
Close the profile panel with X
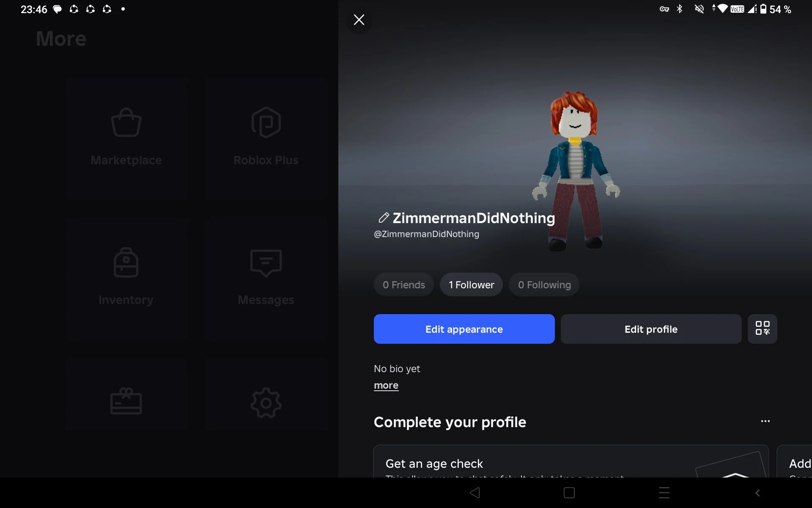pos(359,20)
